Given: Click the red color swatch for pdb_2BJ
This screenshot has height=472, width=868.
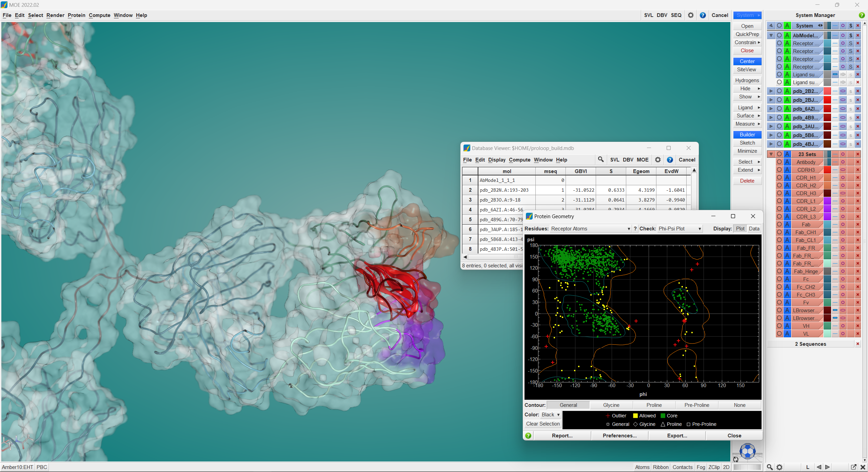Looking at the screenshot, I should tap(827, 100).
